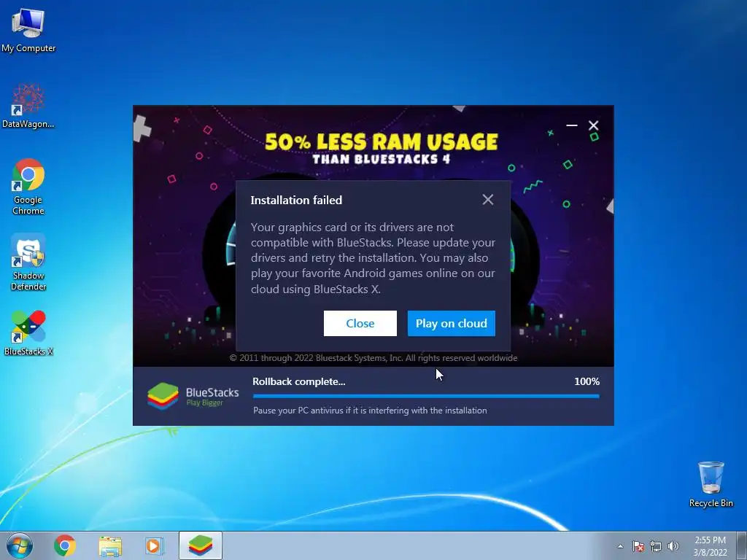Select the My Computer desktop icon
747x560 pixels.
(x=28, y=31)
